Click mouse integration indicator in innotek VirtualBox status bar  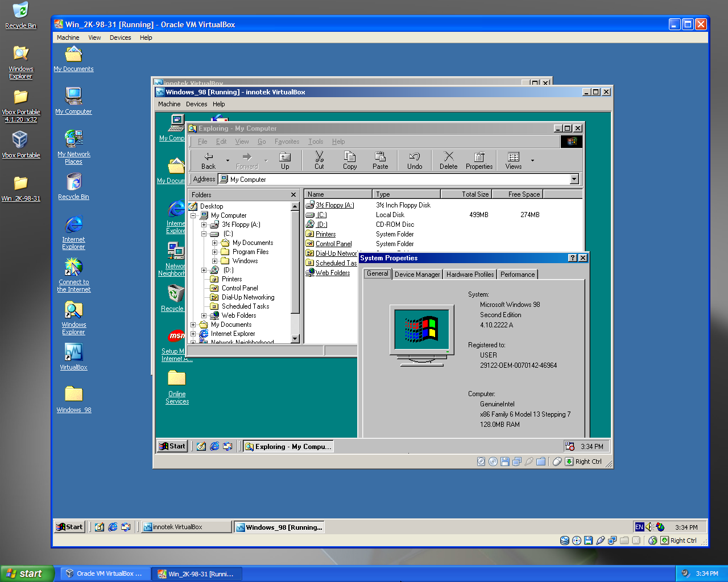tap(557, 462)
